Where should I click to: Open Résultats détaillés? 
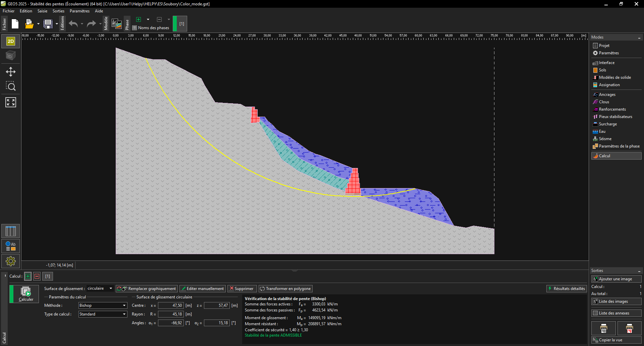566,289
